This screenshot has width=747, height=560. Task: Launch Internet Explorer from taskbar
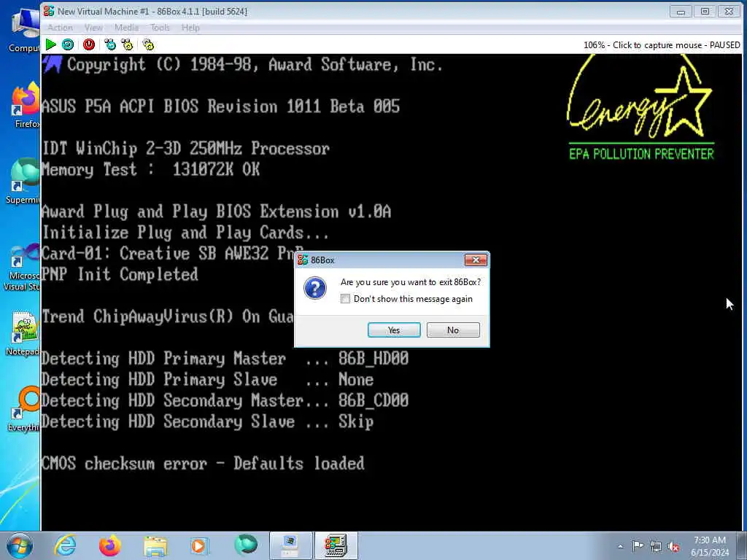[x=66, y=545]
